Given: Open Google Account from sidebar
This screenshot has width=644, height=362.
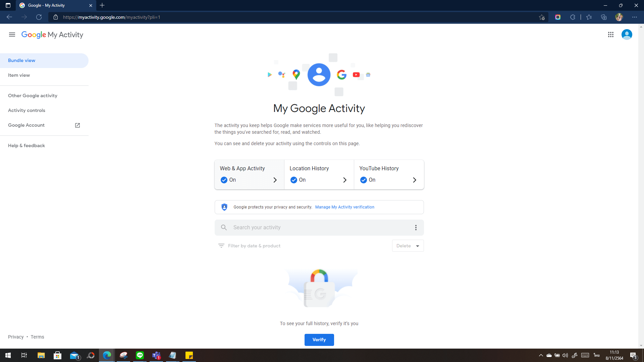Looking at the screenshot, I should pyautogui.click(x=44, y=125).
